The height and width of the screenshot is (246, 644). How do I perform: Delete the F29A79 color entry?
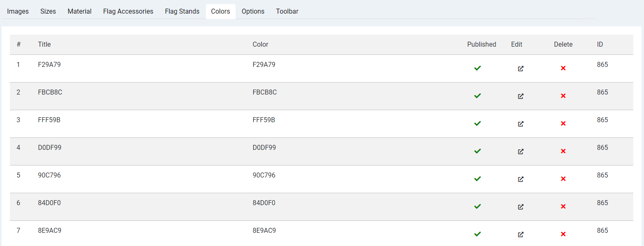pyautogui.click(x=563, y=68)
